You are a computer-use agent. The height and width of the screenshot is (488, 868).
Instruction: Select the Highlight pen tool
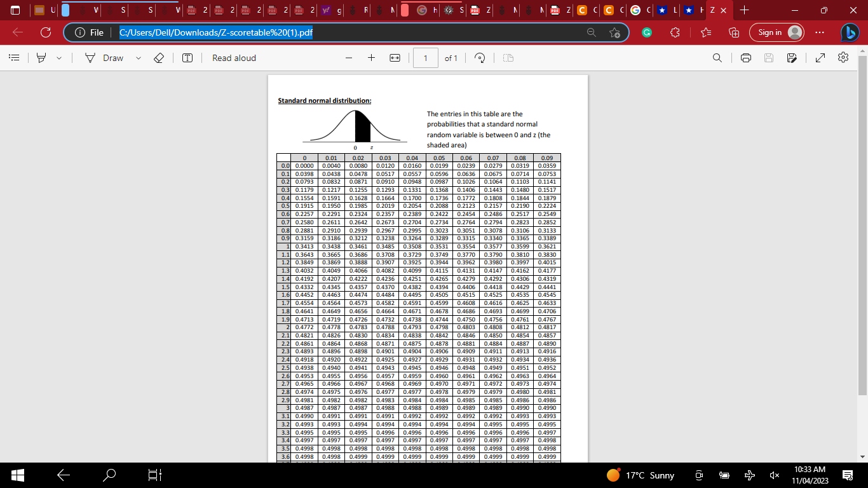pos(39,58)
